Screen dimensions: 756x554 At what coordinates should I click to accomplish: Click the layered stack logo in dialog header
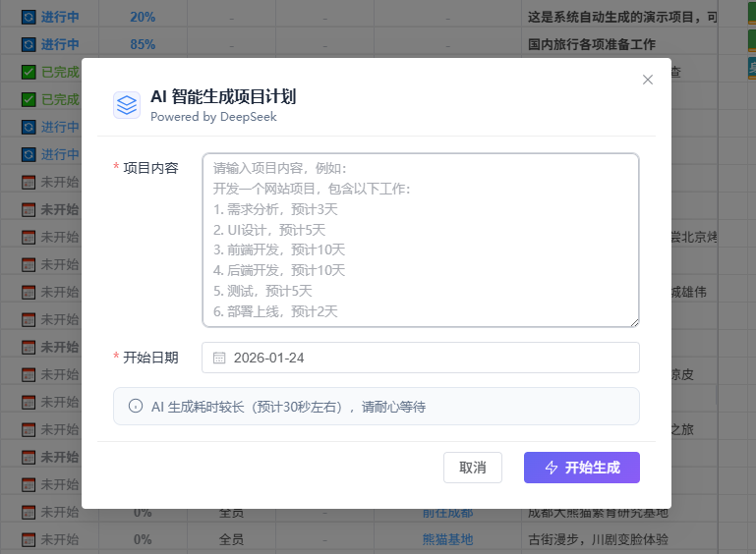coord(127,105)
